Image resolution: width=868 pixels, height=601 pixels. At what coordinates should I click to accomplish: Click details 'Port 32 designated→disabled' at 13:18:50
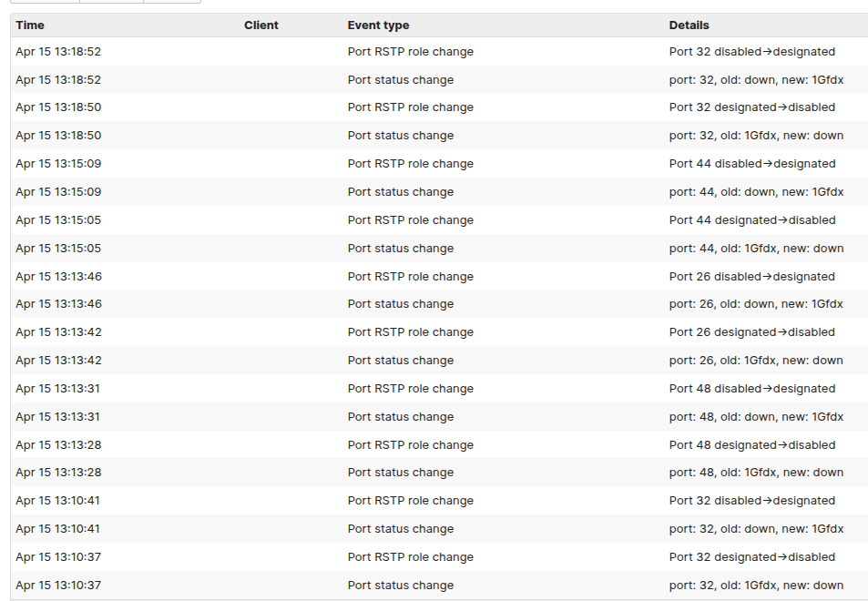[751, 107]
